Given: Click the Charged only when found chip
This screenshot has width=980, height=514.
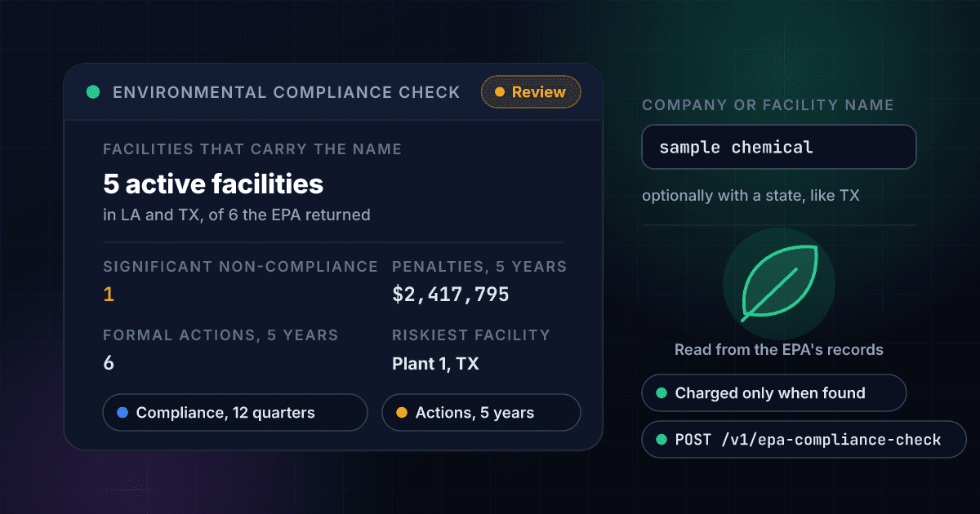Looking at the screenshot, I should tap(774, 393).
